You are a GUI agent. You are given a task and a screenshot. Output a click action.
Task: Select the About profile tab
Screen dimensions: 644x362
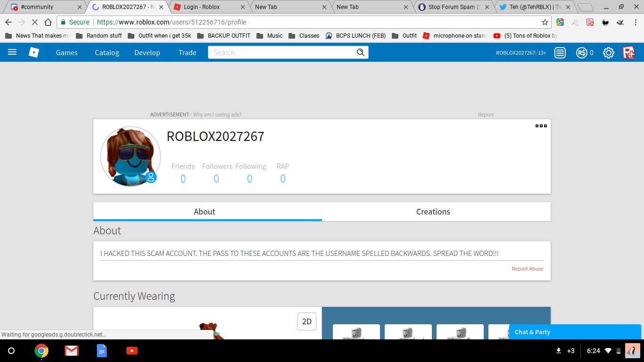point(207,212)
